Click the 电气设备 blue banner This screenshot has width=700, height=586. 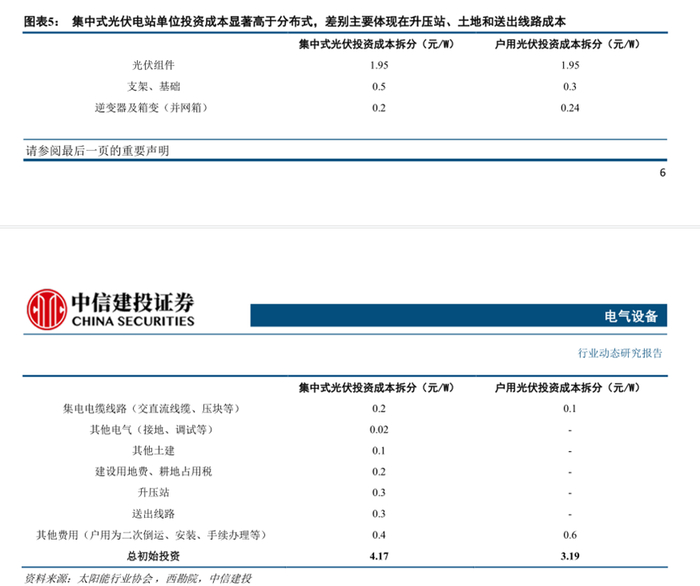tap(458, 316)
